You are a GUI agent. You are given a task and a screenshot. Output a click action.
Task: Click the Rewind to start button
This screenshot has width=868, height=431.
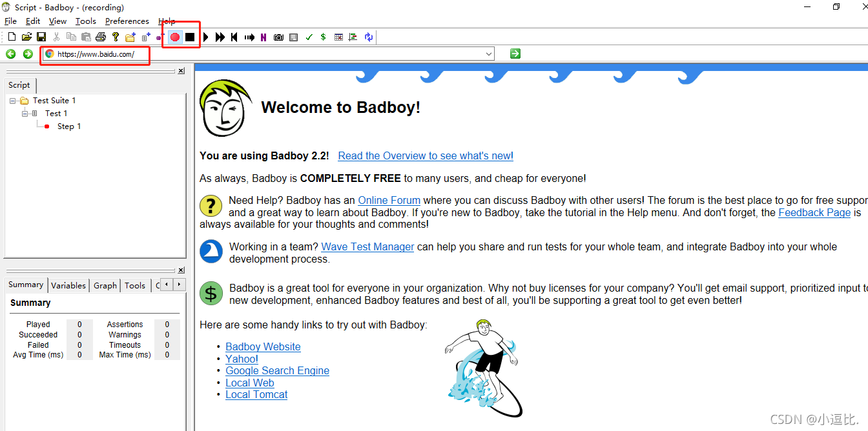[234, 37]
